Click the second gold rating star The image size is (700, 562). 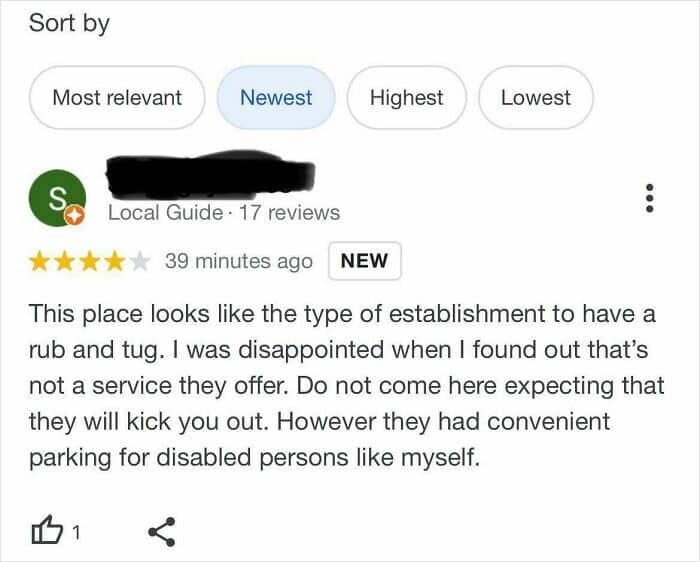tap(66, 262)
